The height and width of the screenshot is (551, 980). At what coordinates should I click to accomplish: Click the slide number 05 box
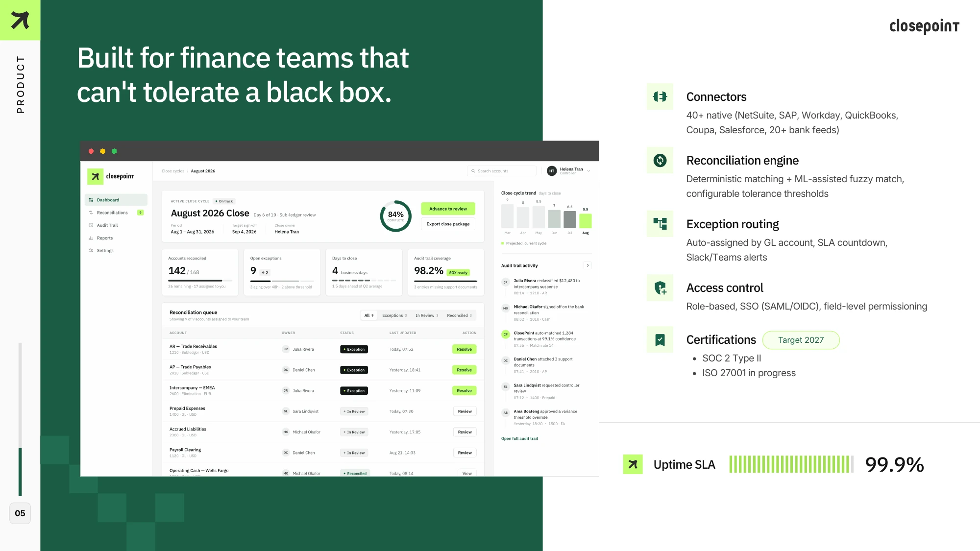(x=20, y=513)
